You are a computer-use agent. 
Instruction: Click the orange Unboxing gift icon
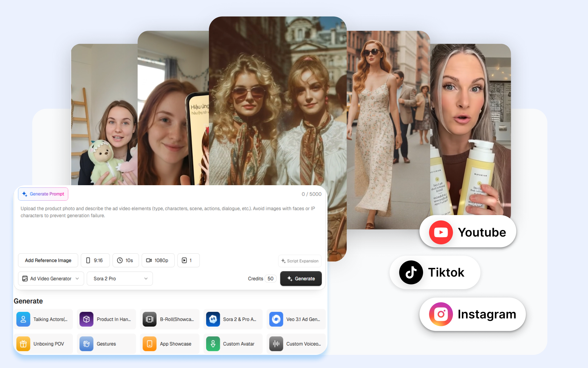(23, 344)
